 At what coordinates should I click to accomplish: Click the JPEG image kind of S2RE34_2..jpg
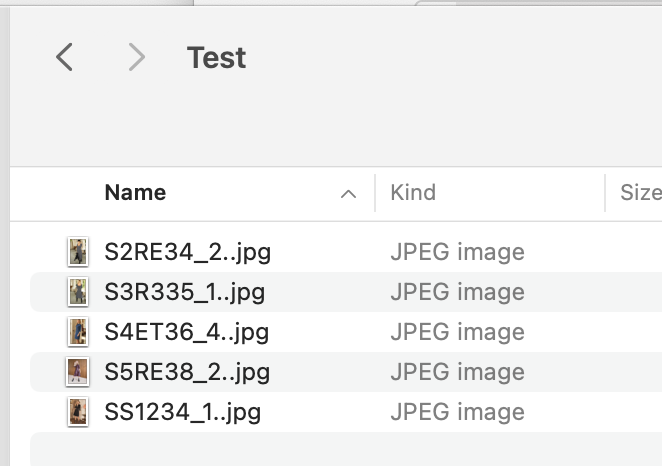tap(457, 252)
